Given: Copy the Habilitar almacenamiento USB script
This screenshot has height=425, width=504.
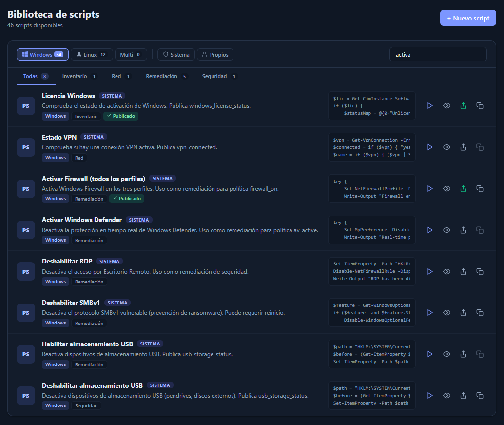Looking at the screenshot, I should [x=480, y=354].
